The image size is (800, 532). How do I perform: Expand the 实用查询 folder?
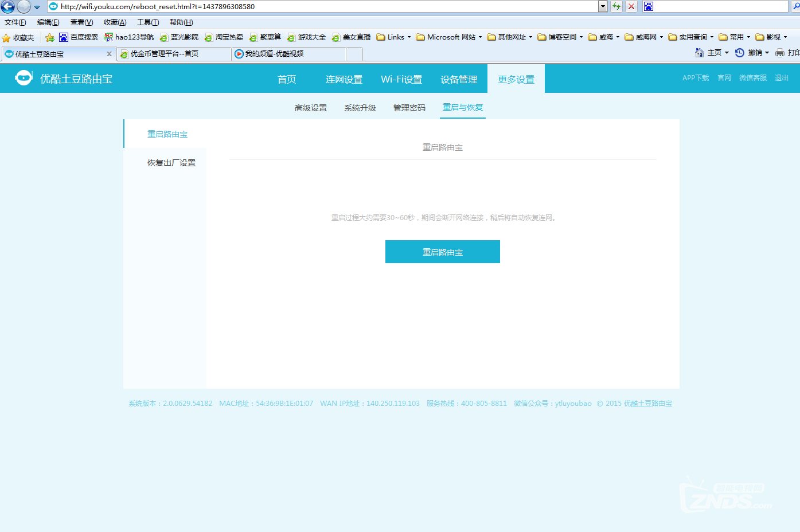[x=691, y=37]
